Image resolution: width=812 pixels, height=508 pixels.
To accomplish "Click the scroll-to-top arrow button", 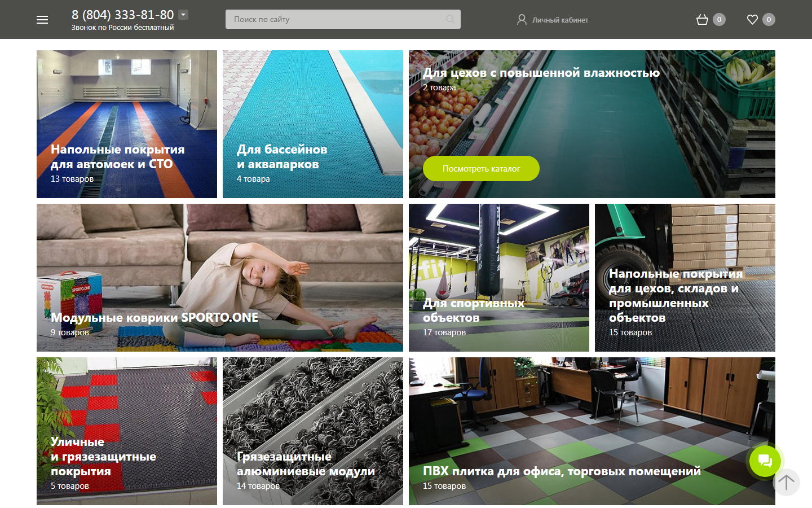I will [787, 482].
